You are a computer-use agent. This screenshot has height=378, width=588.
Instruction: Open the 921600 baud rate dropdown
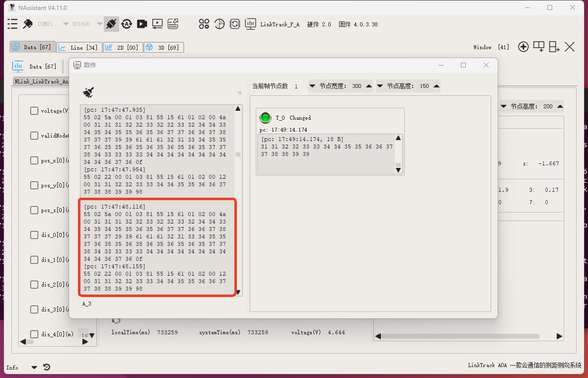click(100, 24)
